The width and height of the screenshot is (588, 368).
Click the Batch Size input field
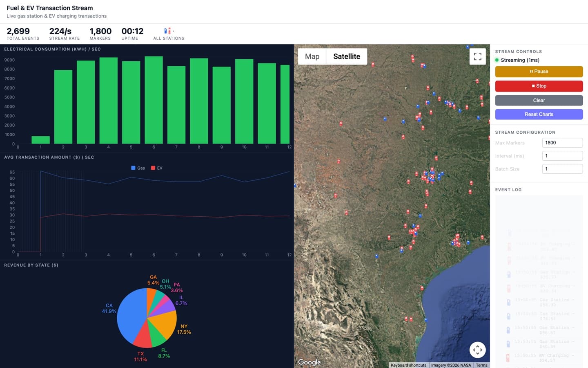562,169
